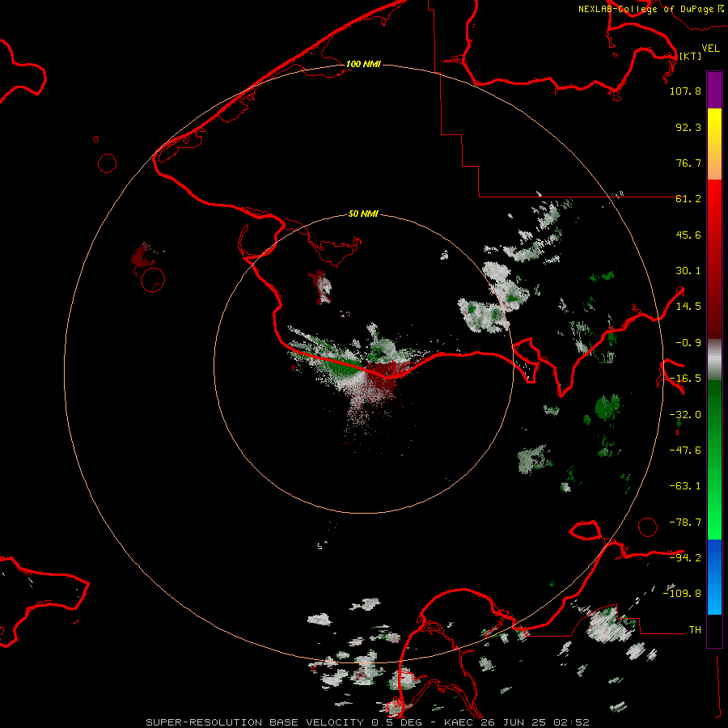Click the TH legend label
The height and width of the screenshot is (728, 728).
pos(695,630)
